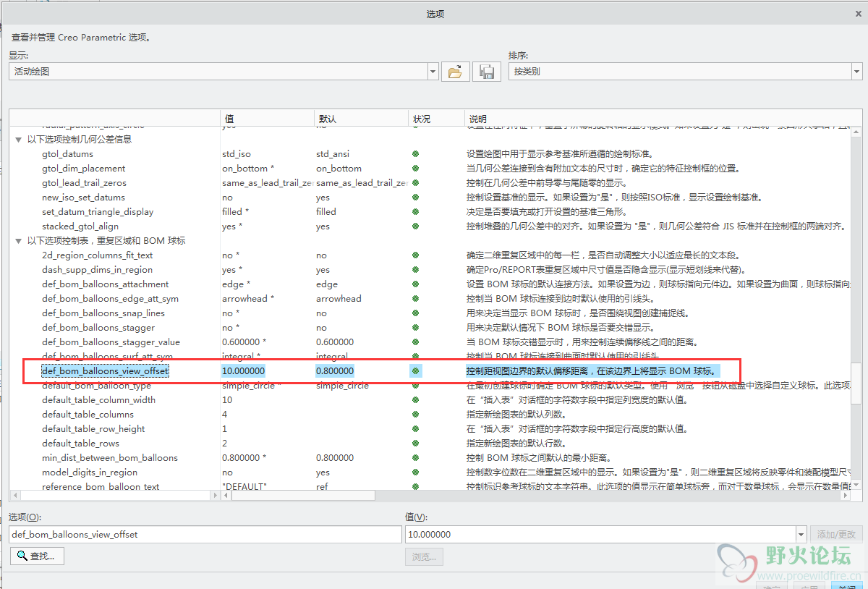Select the default_table_column_width option
The width and height of the screenshot is (868, 589).
(x=98, y=400)
